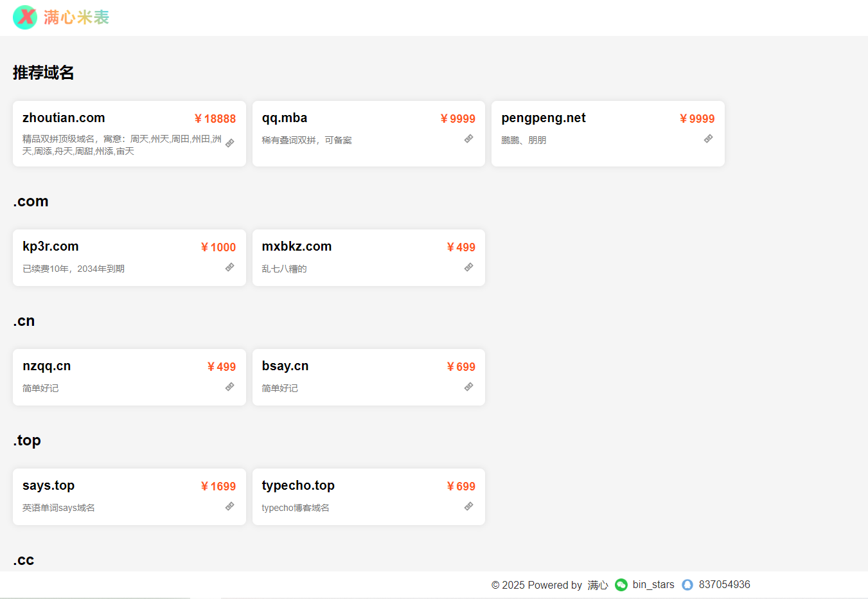
Task: Click the .top section heading
Action: [x=27, y=440]
